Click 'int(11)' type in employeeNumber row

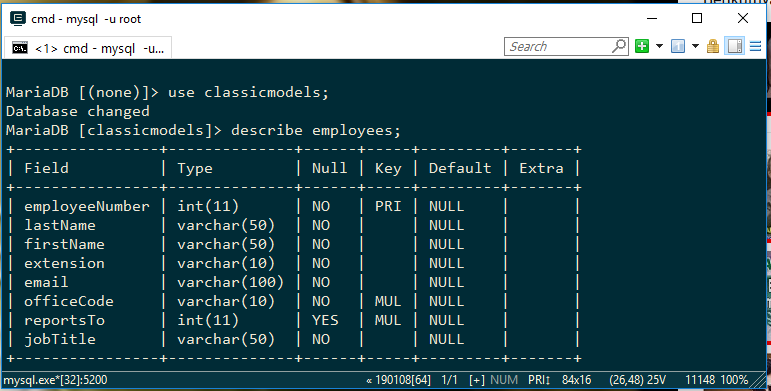(208, 207)
